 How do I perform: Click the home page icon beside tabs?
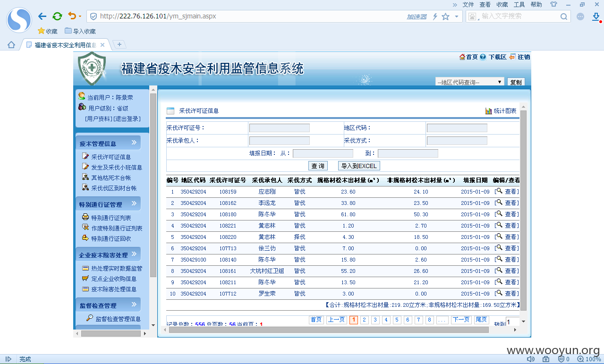[11, 45]
